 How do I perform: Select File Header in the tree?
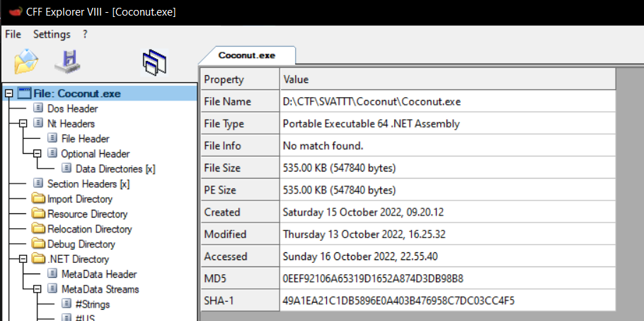[x=86, y=139]
